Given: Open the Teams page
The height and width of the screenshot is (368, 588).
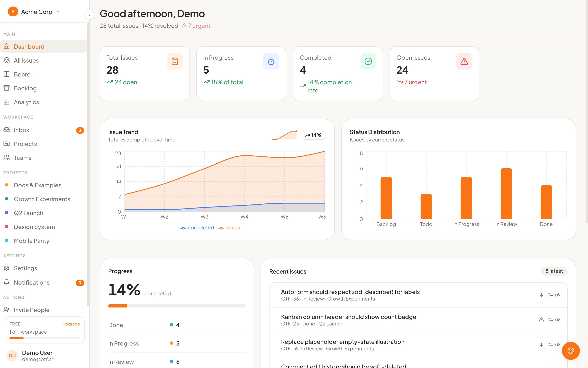Looking at the screenshot, I should point(44,157).
